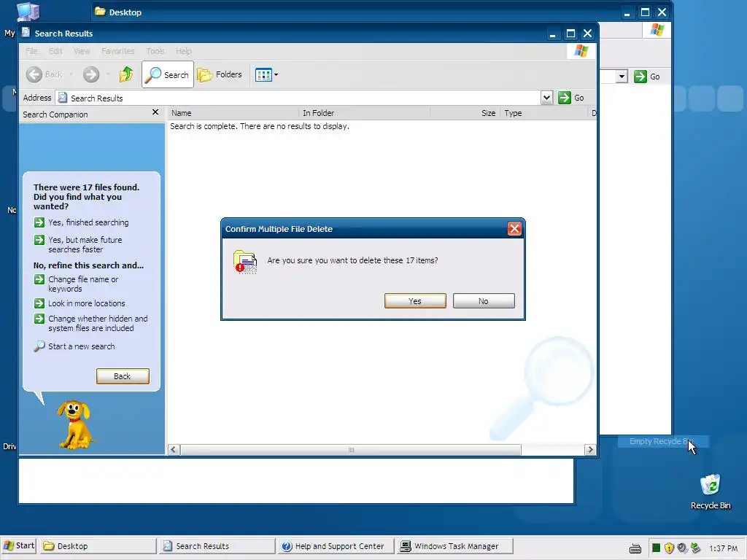This screenshot has height=560, width=747.
Task: Select Look in more locations
Action: [80, 303]
